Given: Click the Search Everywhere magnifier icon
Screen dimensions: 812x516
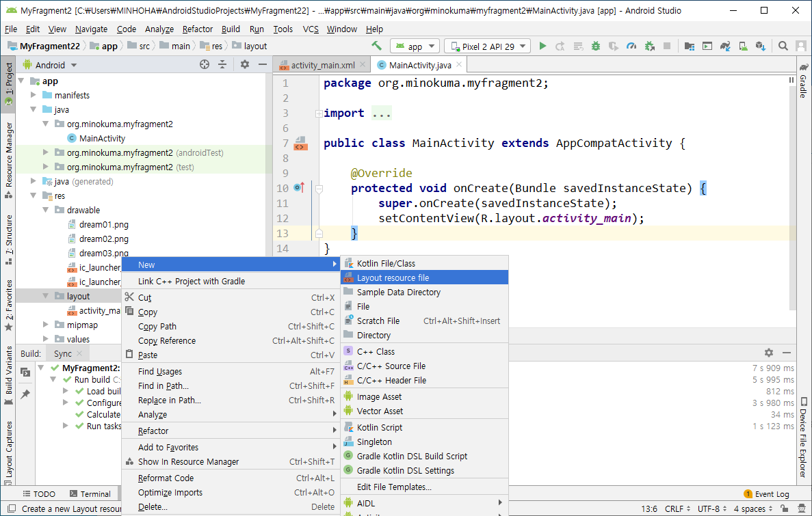Looking at the screenshot, I should coord(783,46).
